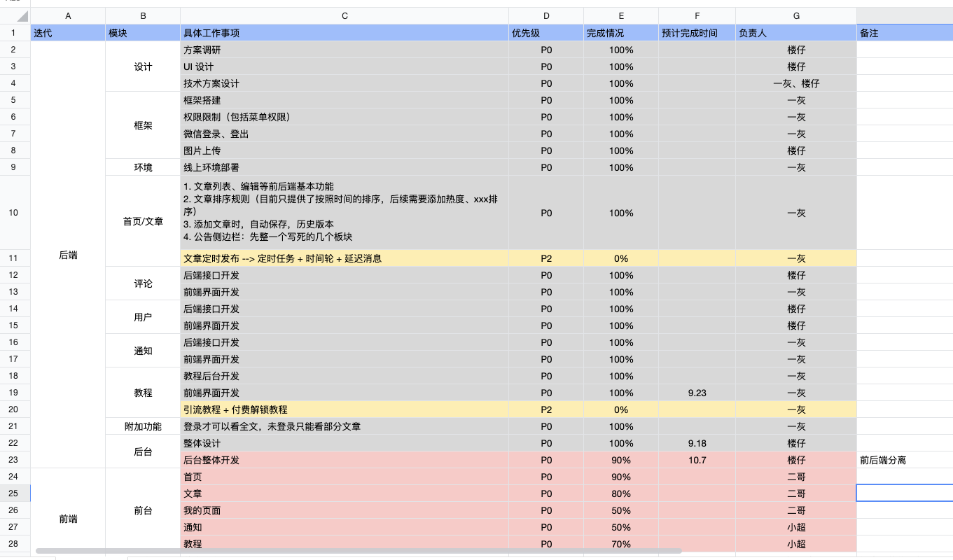
Task: Select the 教程后台开发 cell
Action: pos(345,376)
